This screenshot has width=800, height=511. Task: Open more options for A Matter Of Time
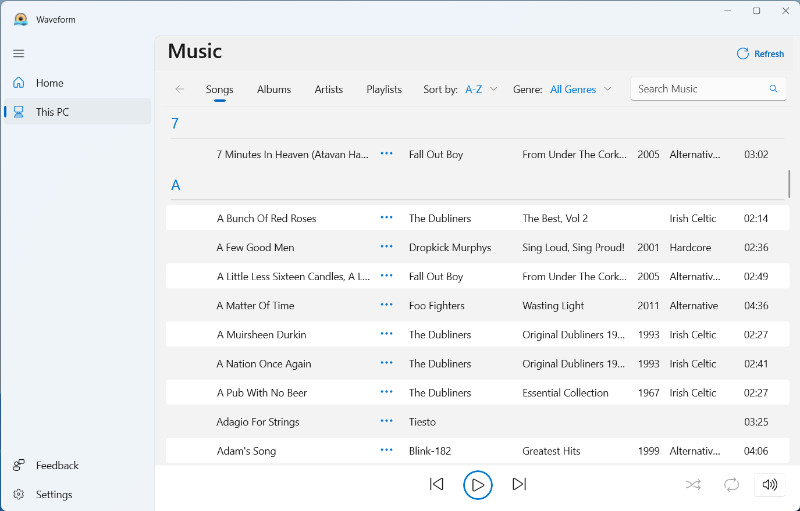tap(387, 304)
